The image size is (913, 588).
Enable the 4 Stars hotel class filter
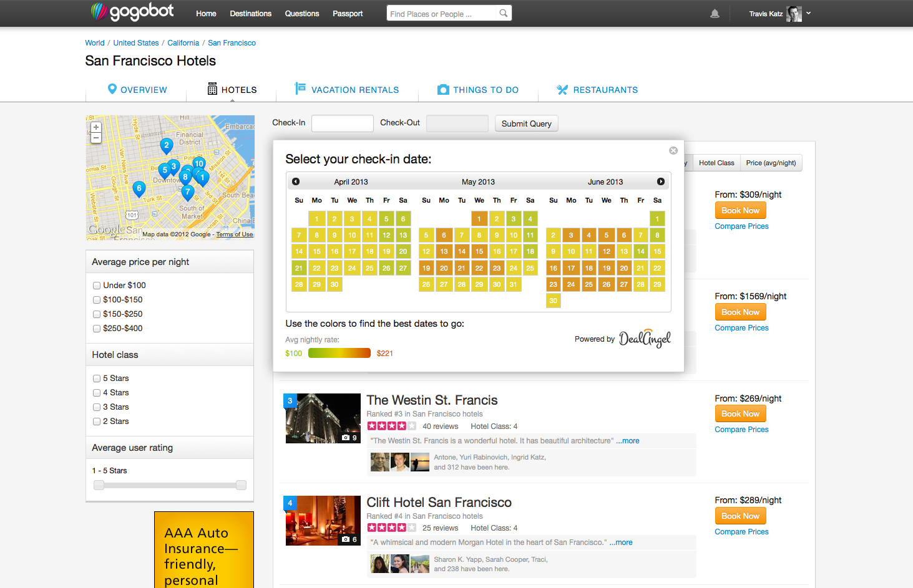pyautogui.click(x=97, y=393)
